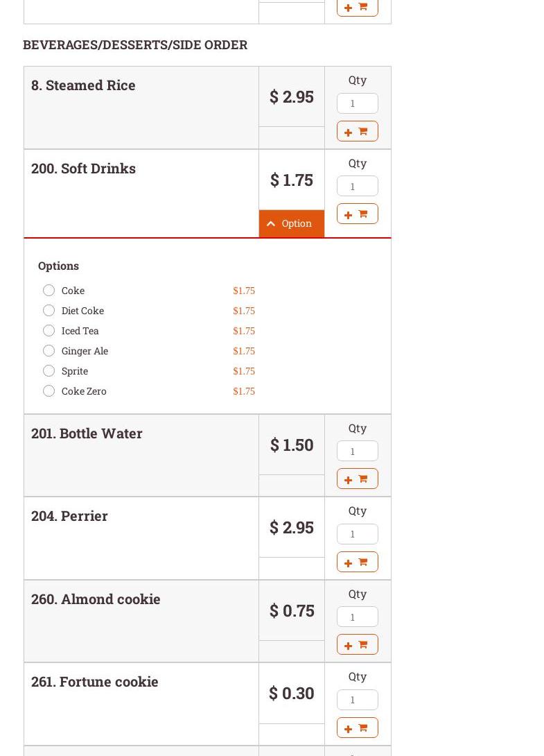544x756 pixels.
Task: Add Bottle Water to cart
Action: click(x=357, y=479)
